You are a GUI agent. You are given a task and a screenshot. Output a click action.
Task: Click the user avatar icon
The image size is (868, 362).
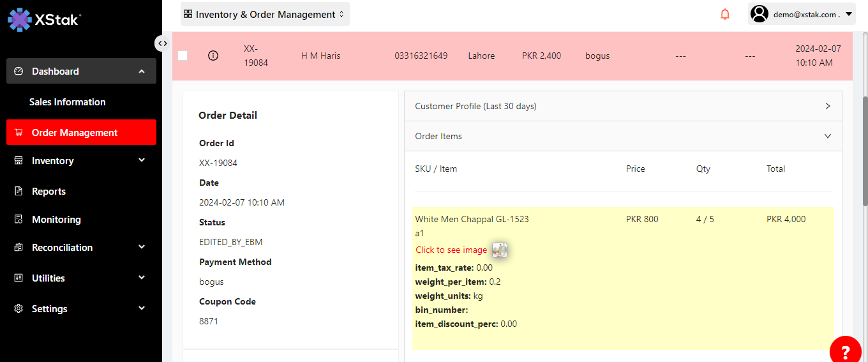pyautogui.click(x=759, y=14)
